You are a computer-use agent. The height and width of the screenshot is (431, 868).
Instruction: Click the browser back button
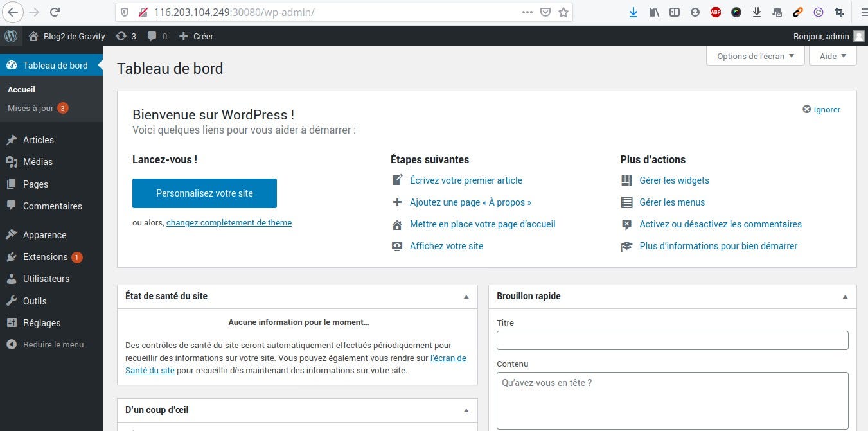(13, 12)
